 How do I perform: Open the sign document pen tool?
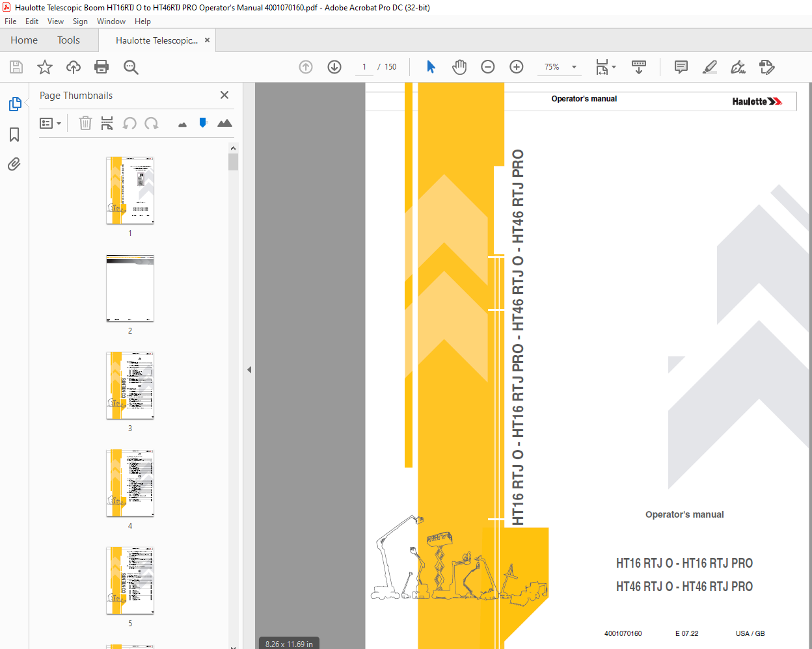pos(738,67)
